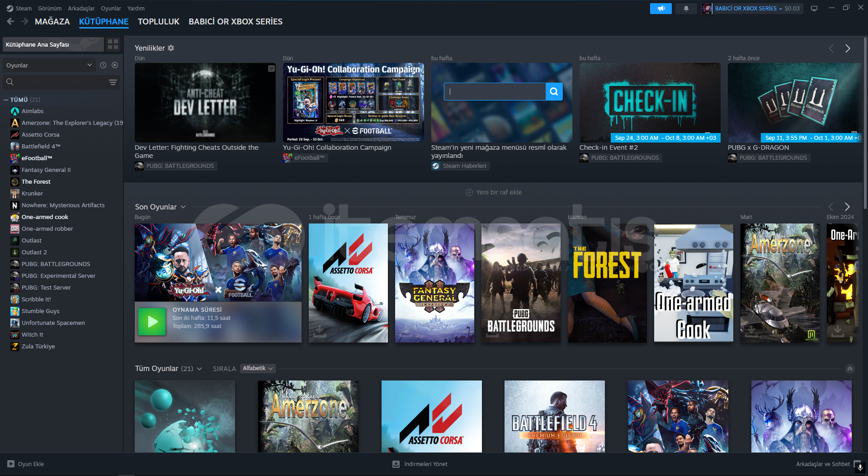Click the eFootball tag under Yu-Gi-Oh news

[x=306, y=158]
